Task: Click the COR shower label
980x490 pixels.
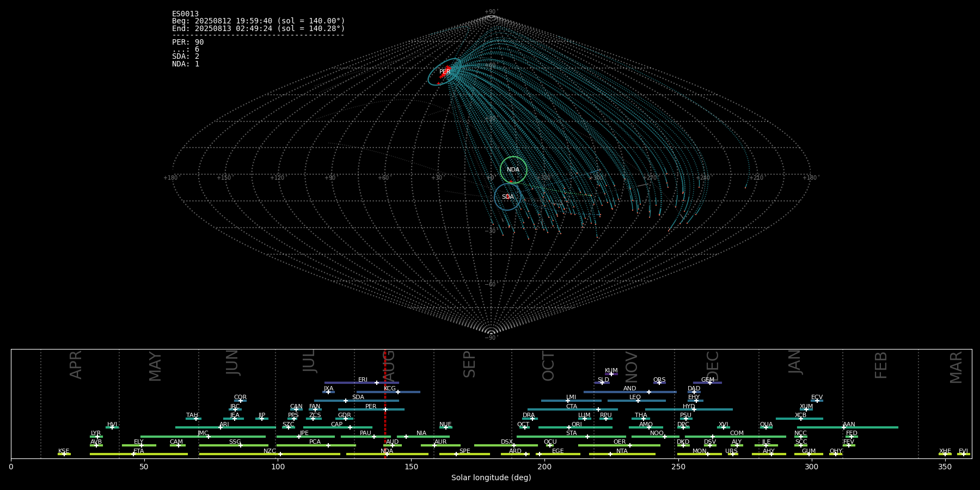Action: [240, 397]
